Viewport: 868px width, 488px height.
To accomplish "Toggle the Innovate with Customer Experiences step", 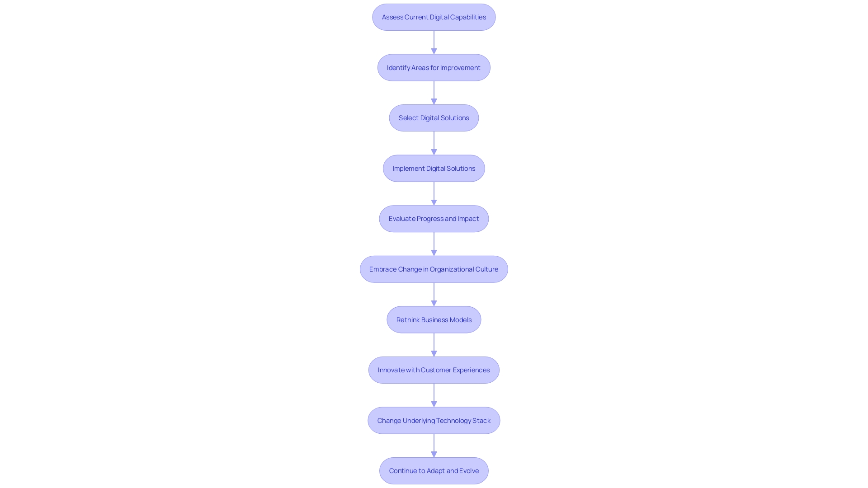I will (434, 370).
